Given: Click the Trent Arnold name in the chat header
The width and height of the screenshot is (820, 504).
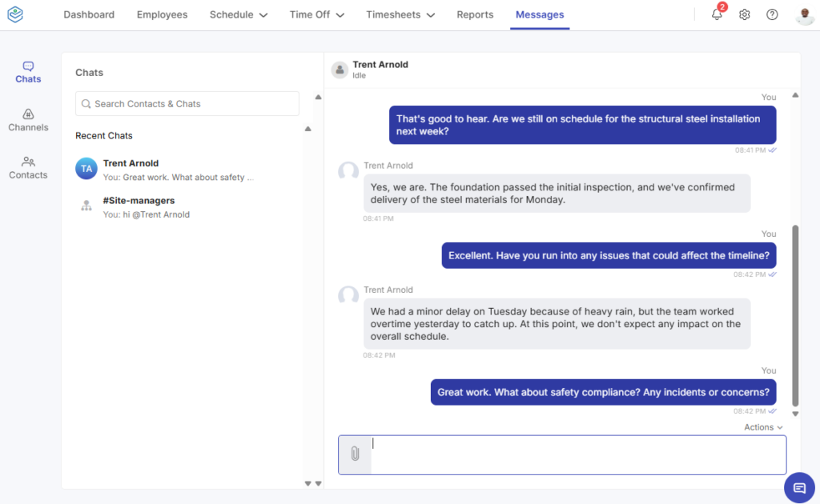Looking at the screenshot, I should 380,64.
